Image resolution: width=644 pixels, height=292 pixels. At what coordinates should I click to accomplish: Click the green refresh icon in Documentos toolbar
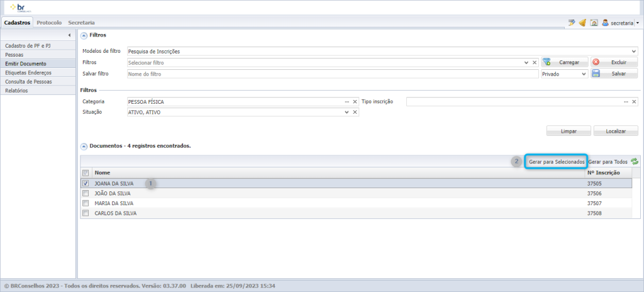pyautogui.click(x=635, y=162)
